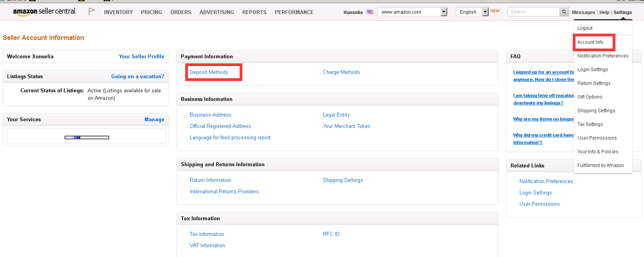The image size is (644, 257).
Task: Click the Your Services loading progress bar
Action: [87, 137]
